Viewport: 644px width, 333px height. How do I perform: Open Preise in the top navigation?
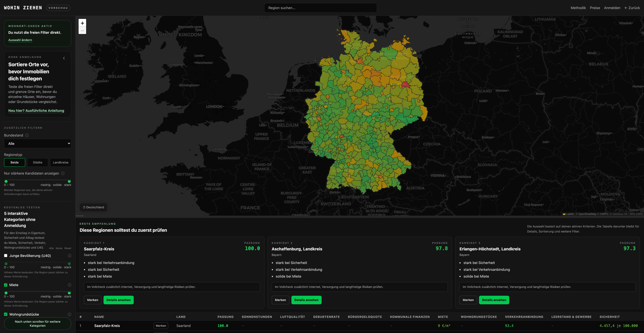tap(595, 8)
